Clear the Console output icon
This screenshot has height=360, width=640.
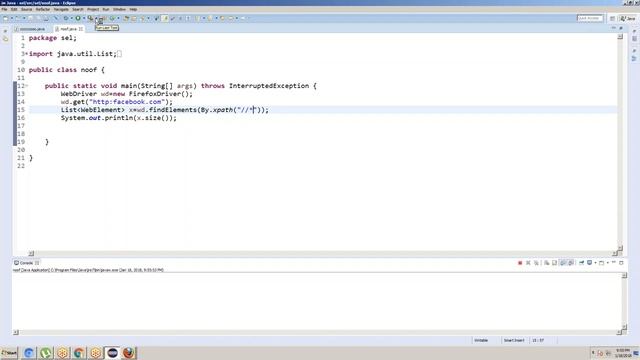(x=547, y=263)
